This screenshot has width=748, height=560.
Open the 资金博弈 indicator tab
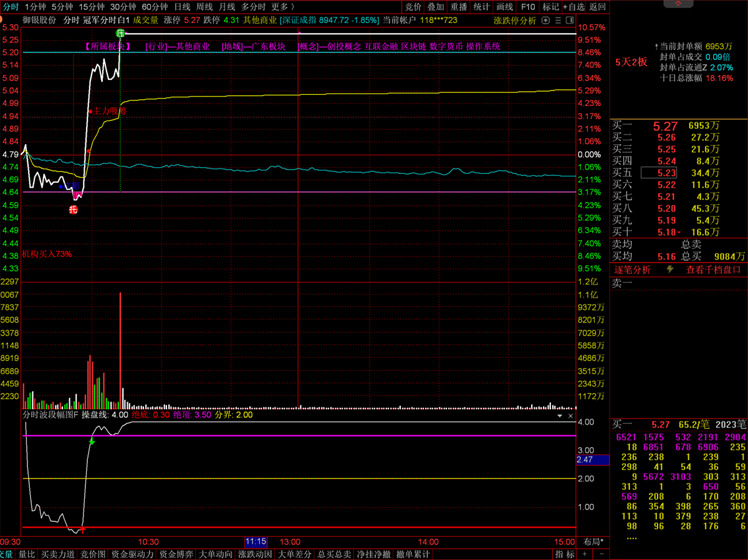pos(176,554)
